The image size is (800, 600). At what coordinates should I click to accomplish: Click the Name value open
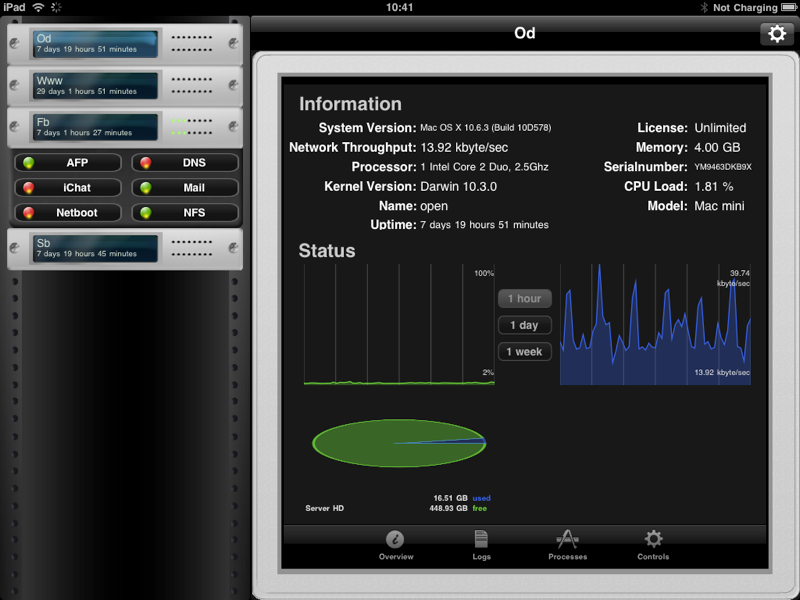(x=434, y=206)
